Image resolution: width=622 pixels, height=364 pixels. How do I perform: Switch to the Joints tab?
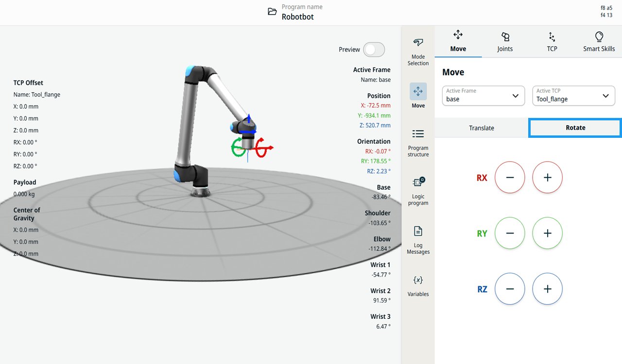pos(505,42)
